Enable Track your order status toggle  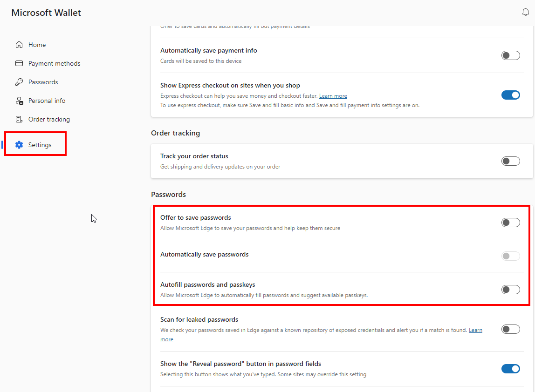510,161
